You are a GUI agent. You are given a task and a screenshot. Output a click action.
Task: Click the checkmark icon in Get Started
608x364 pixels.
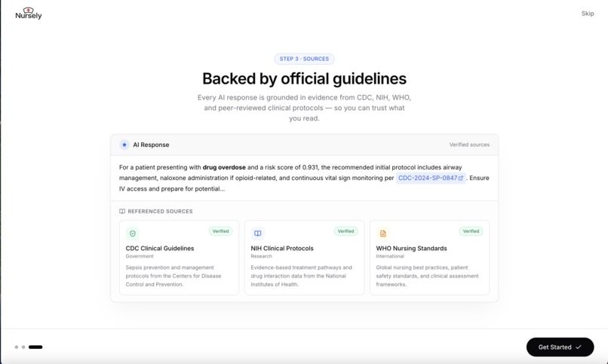click(x=579, y=347)
